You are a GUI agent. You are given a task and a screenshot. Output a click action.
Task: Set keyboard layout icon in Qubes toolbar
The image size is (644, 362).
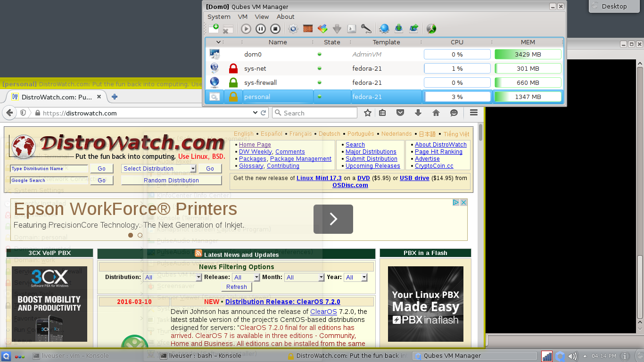pos(352,29)
